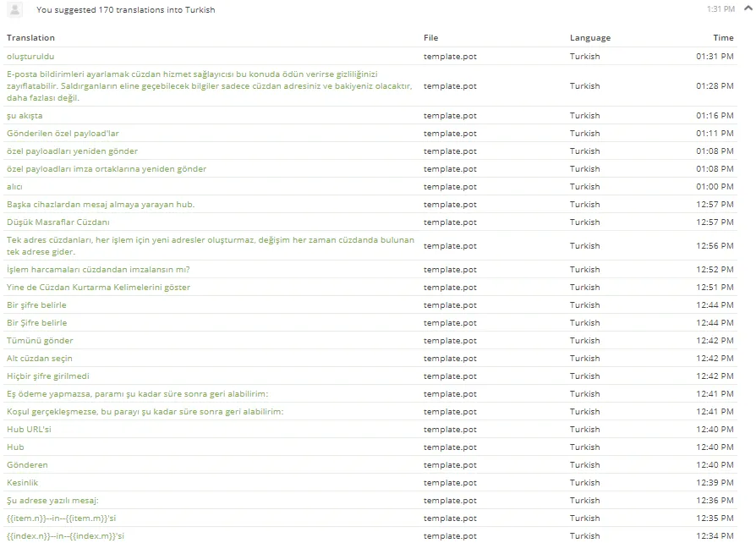Click Turkish in the 'Gönderen' row
Viewport: 756px width, 543px height.
pos(585,465)
